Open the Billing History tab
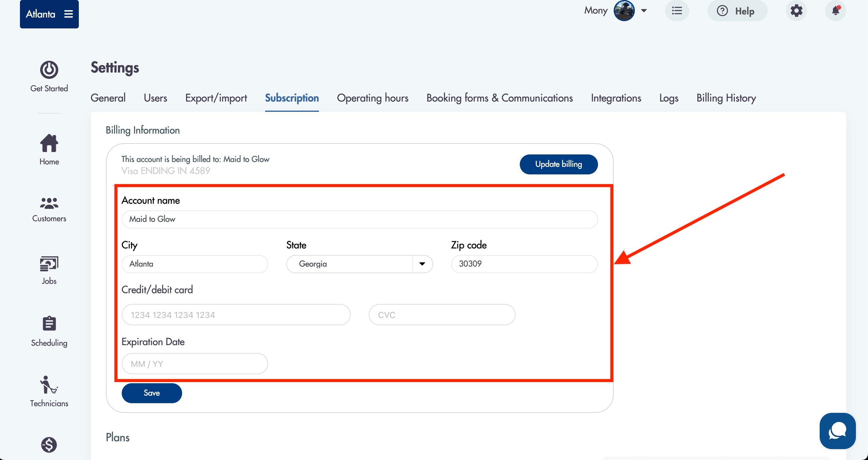Image resolution: width=868 pixels, height=460 pixels. (x=726, y=98)
